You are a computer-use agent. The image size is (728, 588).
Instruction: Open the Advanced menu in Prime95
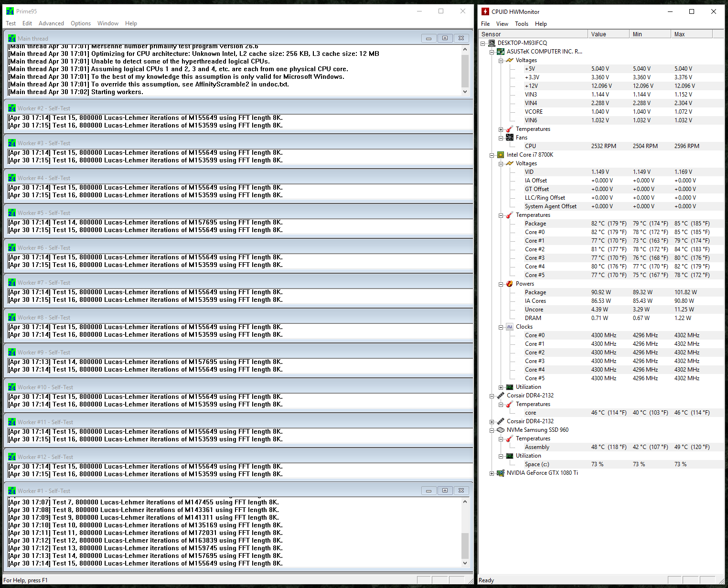51,23
